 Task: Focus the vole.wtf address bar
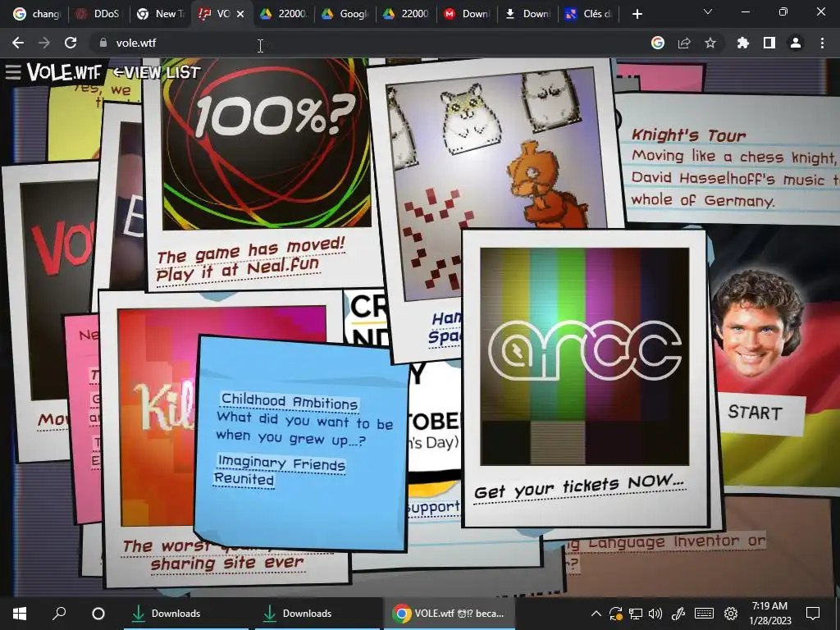370,43
